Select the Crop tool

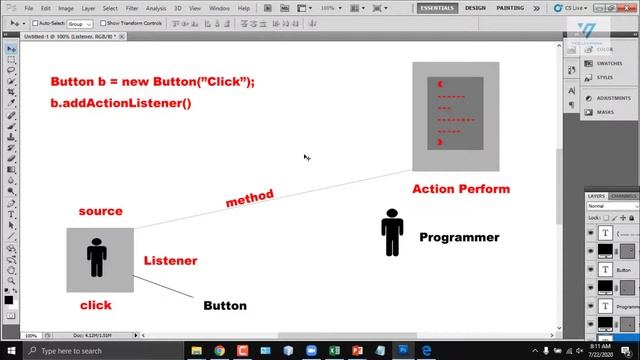pyautogui.click(x=11, y=92)
